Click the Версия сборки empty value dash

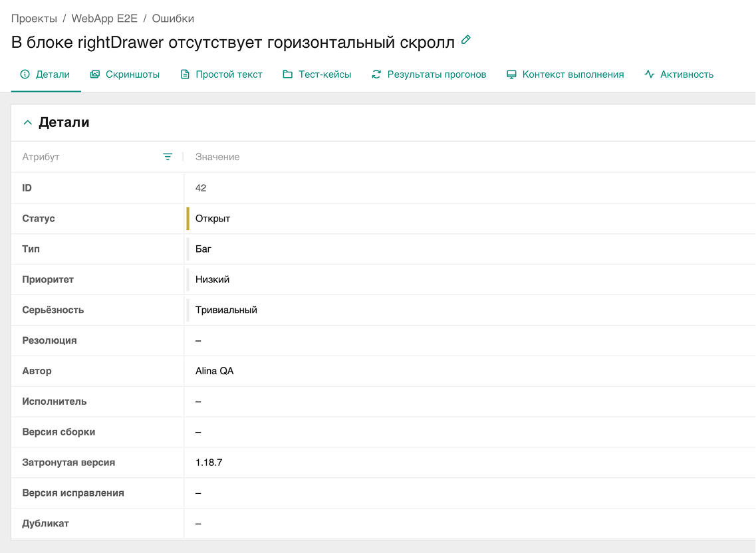[x=198, y=432]
